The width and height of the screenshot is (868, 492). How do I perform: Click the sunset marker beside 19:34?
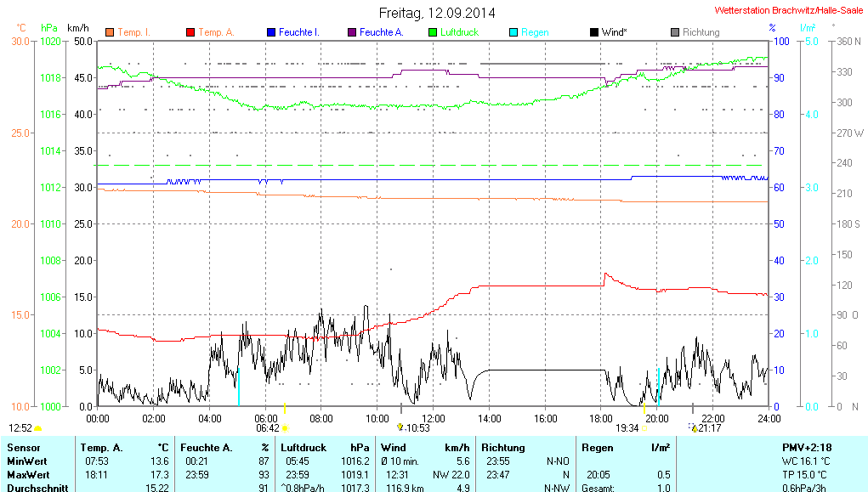point(645,428)
